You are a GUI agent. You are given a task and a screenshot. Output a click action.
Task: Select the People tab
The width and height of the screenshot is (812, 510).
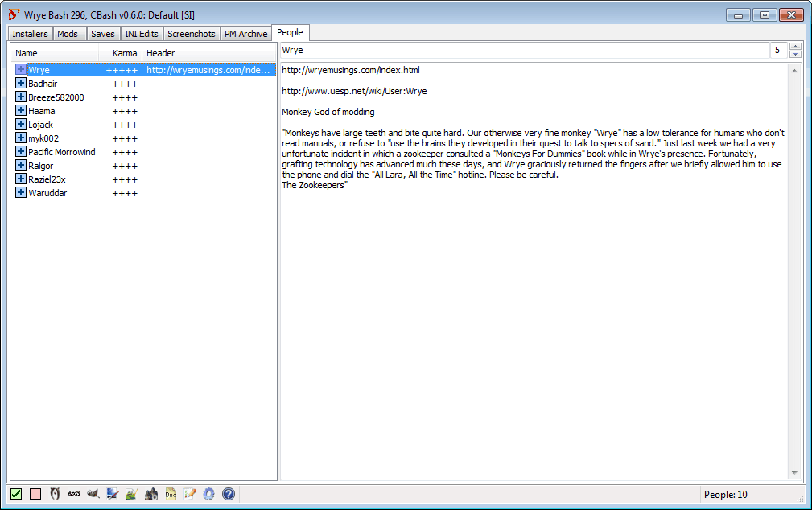click(x=290, y=33)
